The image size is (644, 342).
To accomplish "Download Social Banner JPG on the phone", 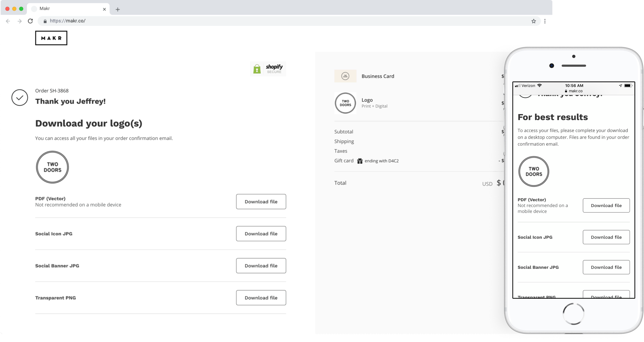I will [x=606, y=267].
